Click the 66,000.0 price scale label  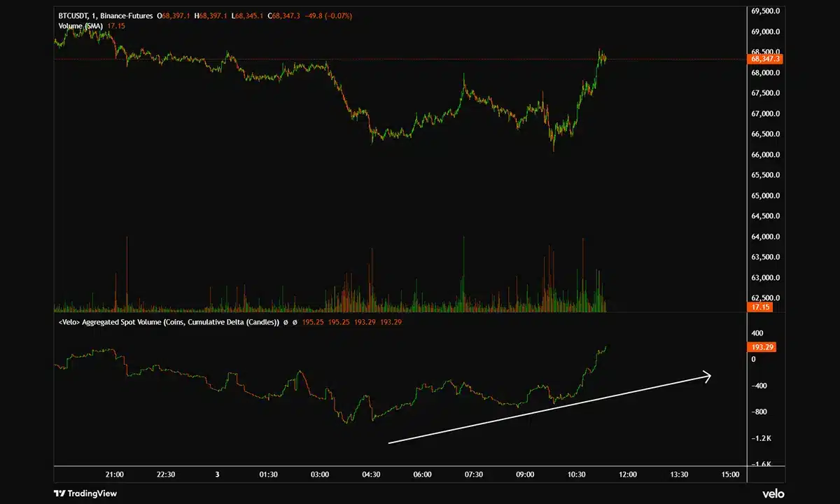pos(765,155)
